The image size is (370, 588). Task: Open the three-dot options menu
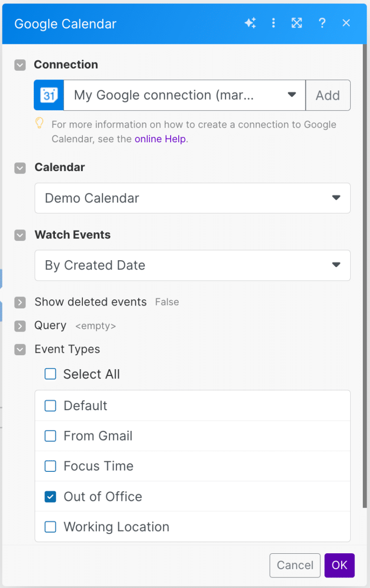pyautogui.click(x=273, y=23)
